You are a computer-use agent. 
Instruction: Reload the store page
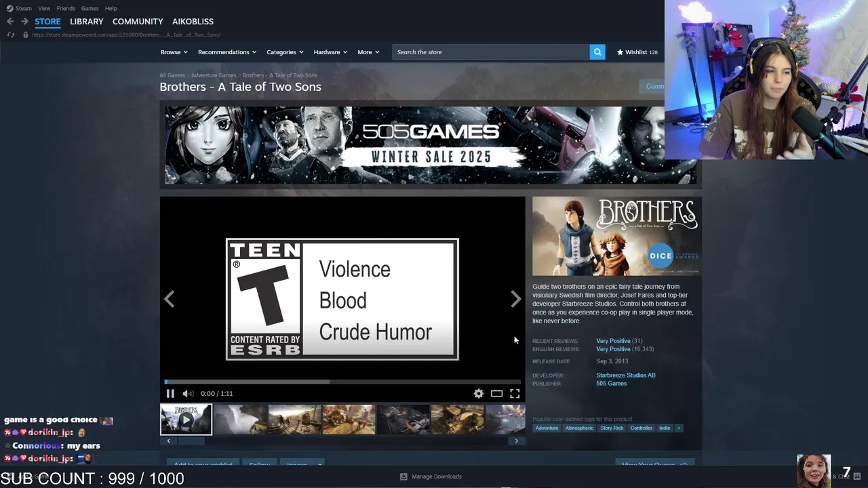pyautogui.click(x=11, y=35)
